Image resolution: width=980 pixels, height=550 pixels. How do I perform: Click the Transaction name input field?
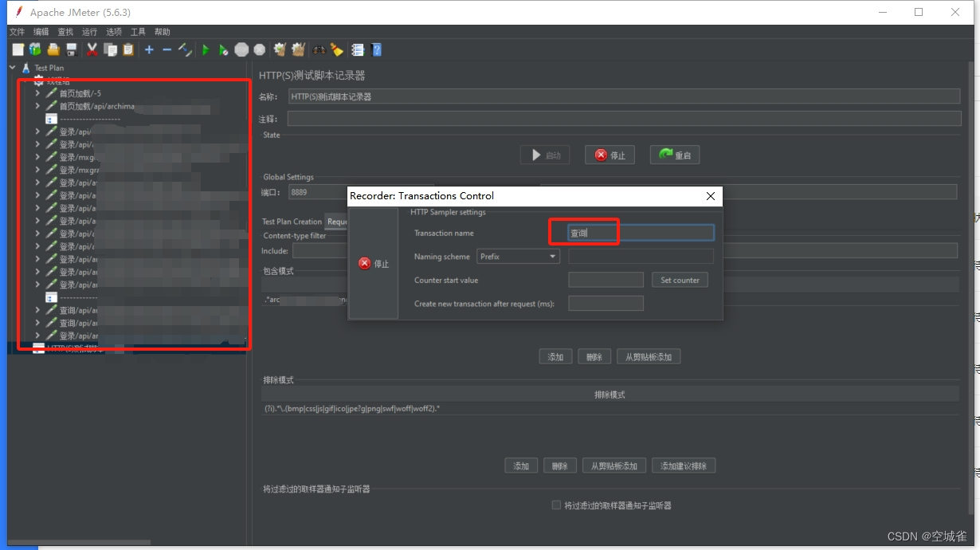641,233
